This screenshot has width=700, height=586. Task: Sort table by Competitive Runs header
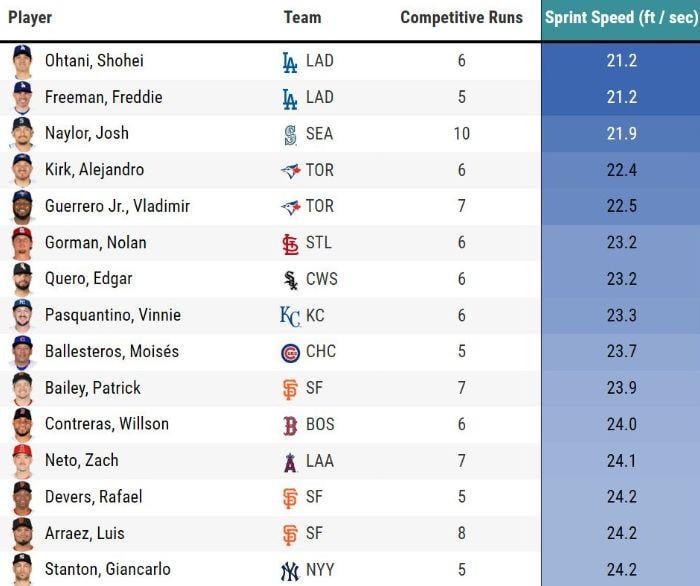click(461, 18)
